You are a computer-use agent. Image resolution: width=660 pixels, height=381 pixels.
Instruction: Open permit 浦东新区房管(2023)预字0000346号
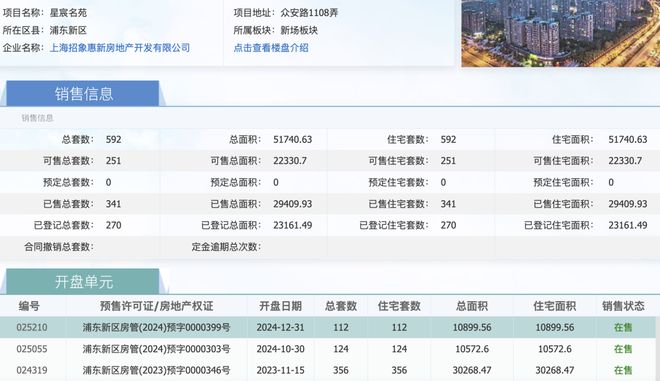pos(156,370)
